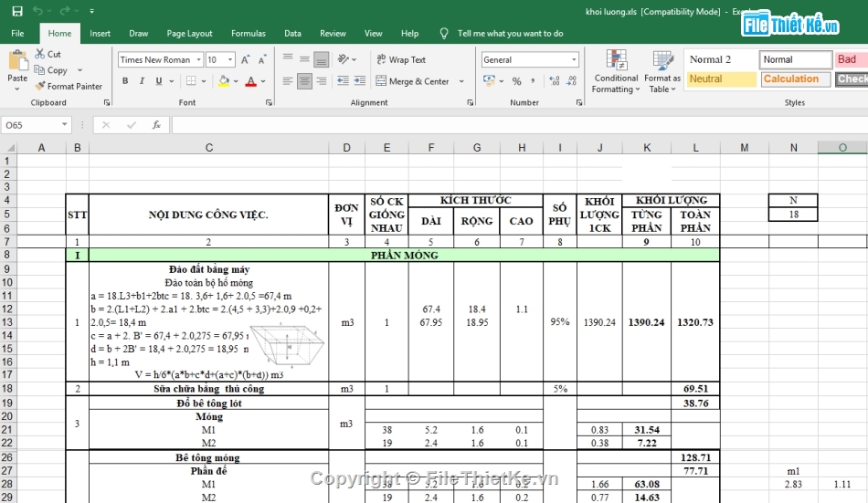The height and width of the screenshot is (503, 868).
Task: Open the Font Color dropdown arrow
Action: click(263, 81)
